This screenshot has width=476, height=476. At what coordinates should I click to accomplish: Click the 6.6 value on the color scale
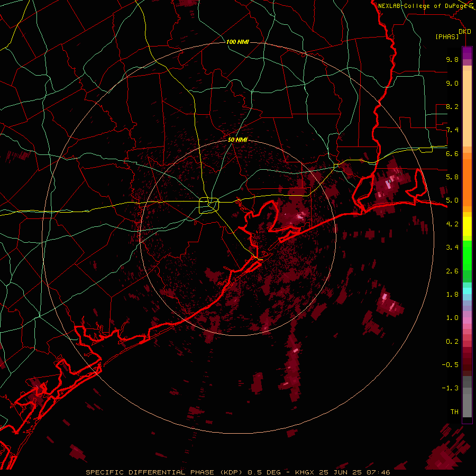pyautogui.click(x=452, y=153)
